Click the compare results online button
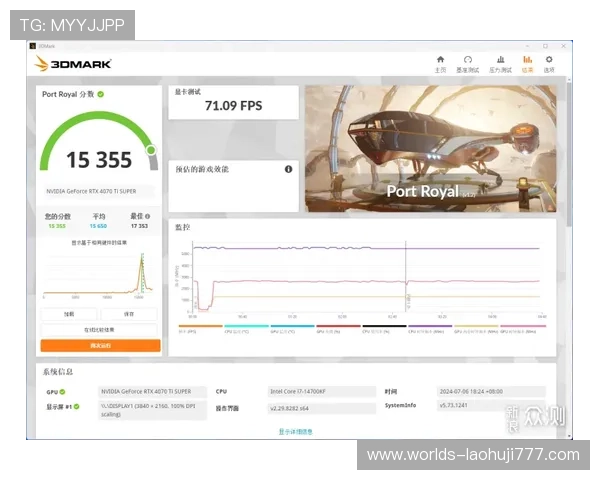This screenshot has height=480, width=600. coord(99,329)
